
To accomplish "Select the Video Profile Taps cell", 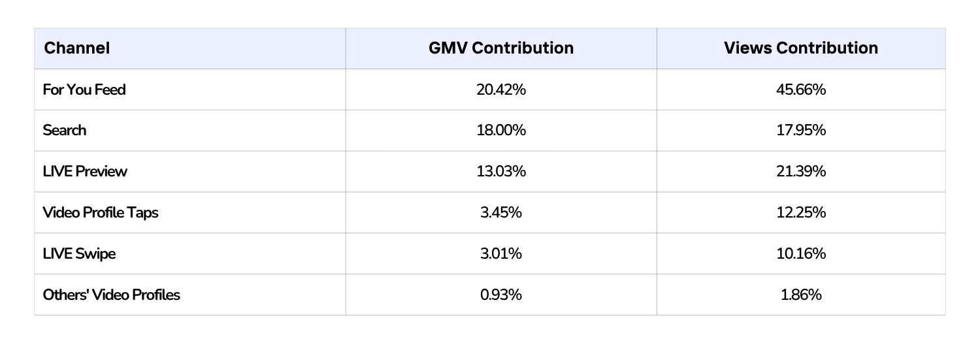I will pyautogui.click(x=101, y=212).
